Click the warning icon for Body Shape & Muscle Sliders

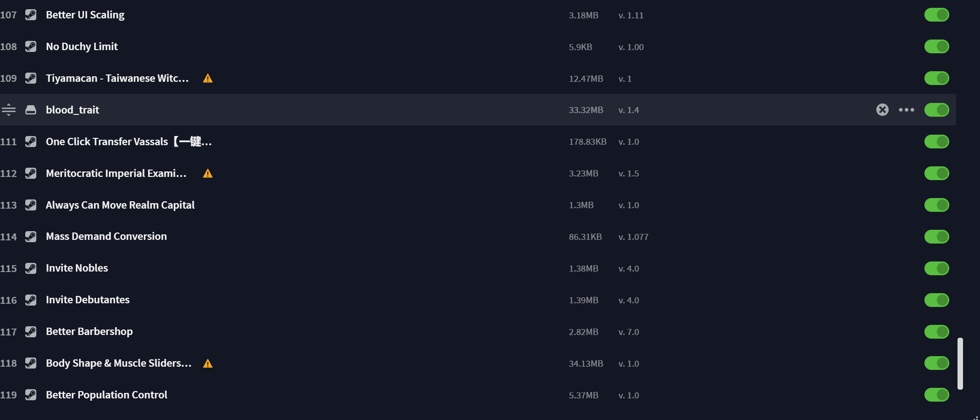click(208, 363)
